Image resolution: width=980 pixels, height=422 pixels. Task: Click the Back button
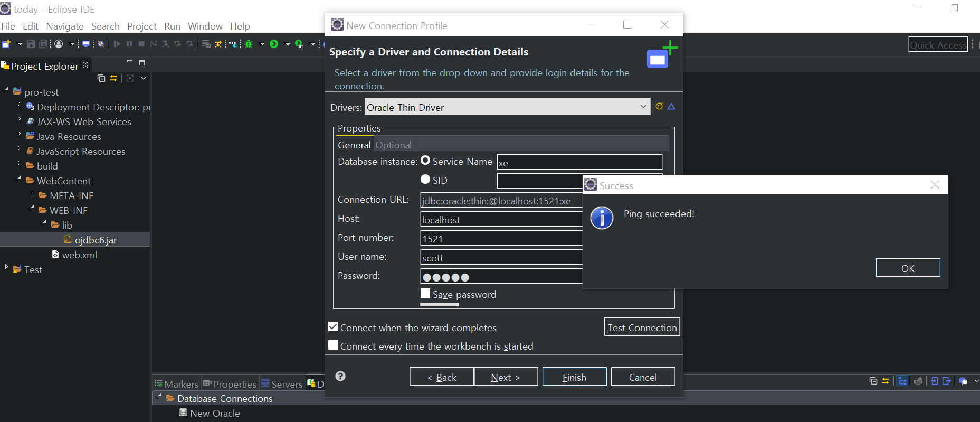pyautogui.click(x=441, y=377)
